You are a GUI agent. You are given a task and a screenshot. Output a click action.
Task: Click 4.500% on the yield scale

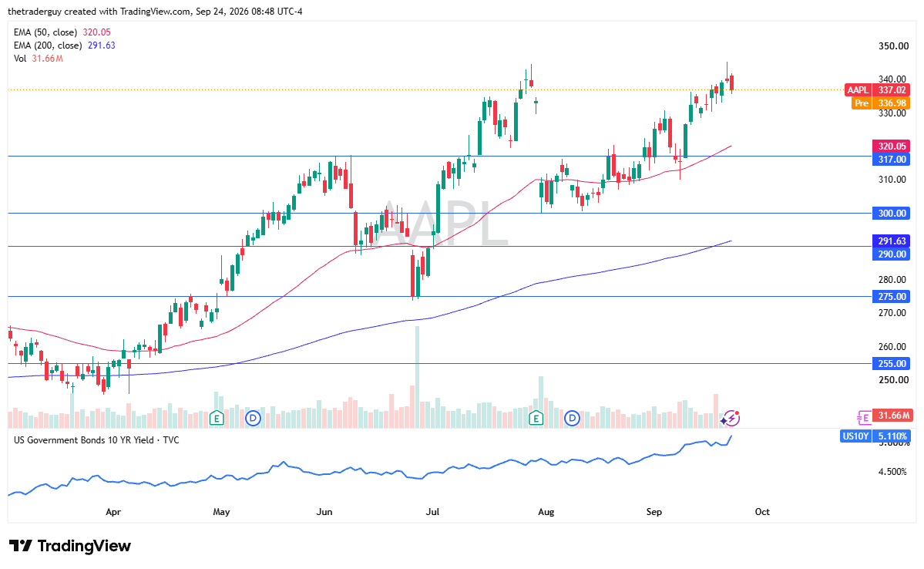[892, 472]
